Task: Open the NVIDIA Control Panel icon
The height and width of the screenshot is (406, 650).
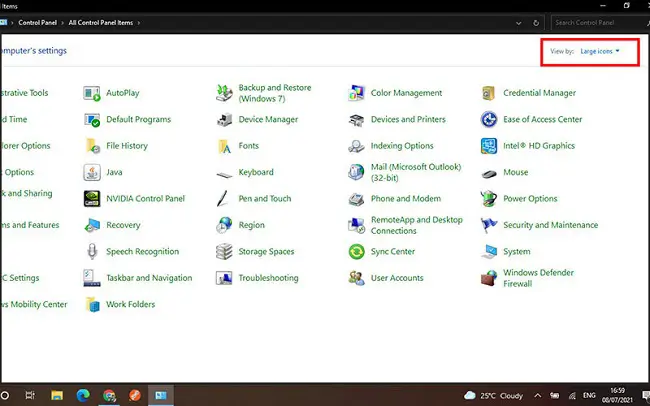Action: tap(93, 199)
